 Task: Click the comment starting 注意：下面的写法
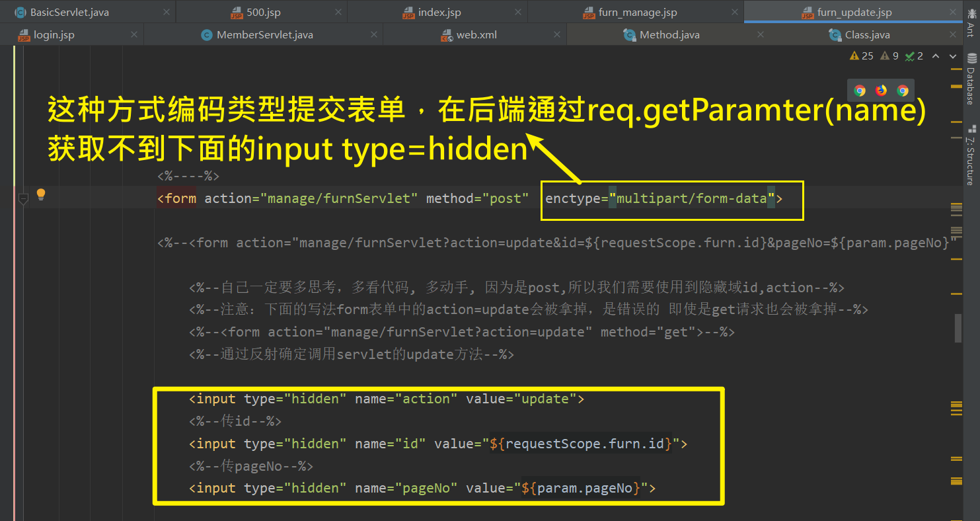click(529, 310)
